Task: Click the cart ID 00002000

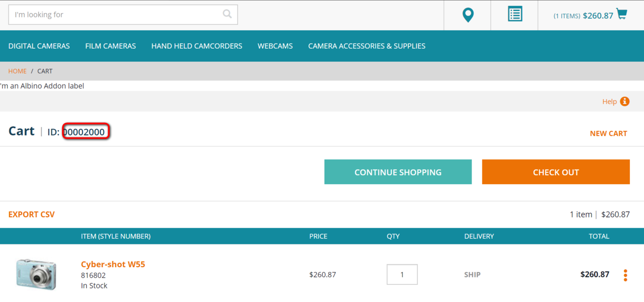Action: (84, 132)
